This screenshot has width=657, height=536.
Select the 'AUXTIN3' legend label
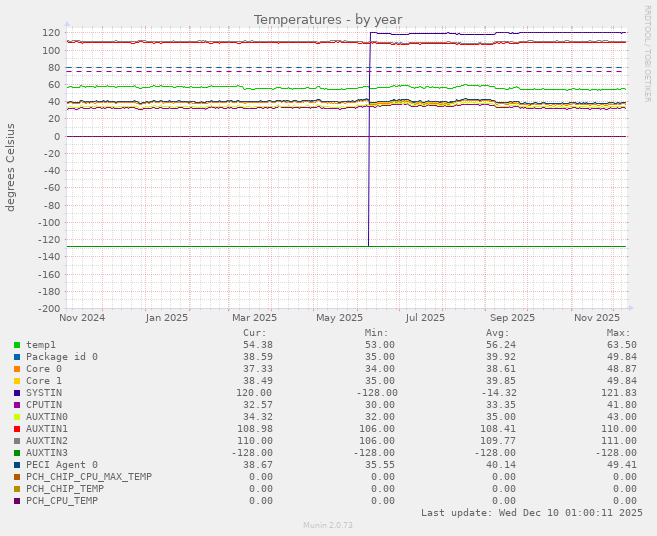pos(47,453)
